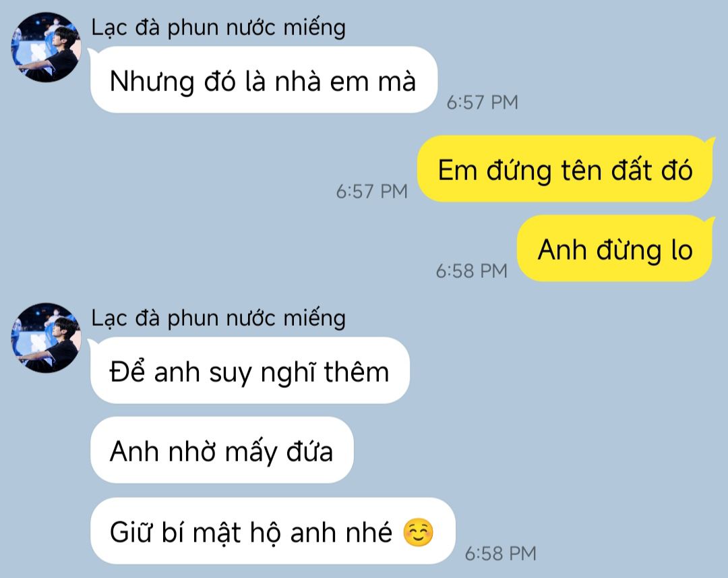
Task: Click the word 'Nhưng' in first message
Action: point(152,82)
